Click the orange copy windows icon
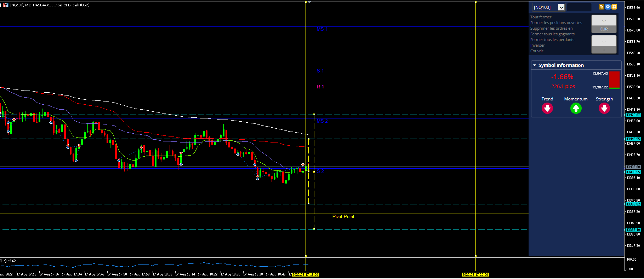Screen dimensions: 644x279 pos(601,7)
